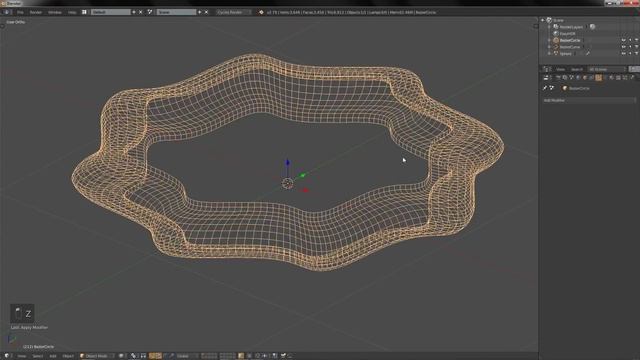Expand the BezierCircle object in outliner
The width and height of the screenshot is (640, 360).
coord(549,40)
